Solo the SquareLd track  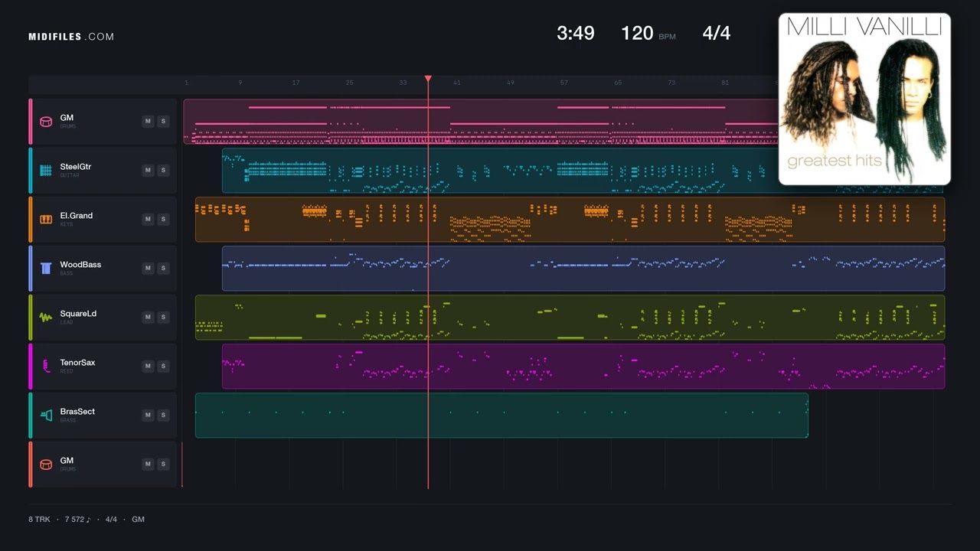pos(163,318)
